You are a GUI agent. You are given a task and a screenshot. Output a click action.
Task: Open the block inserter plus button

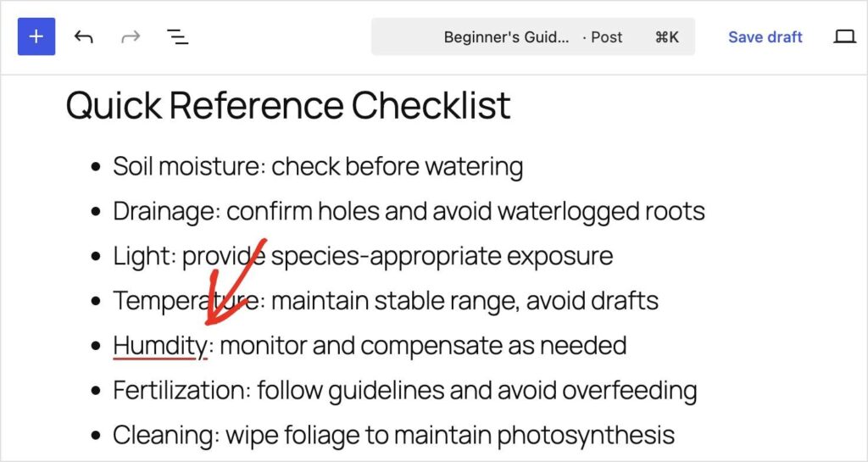36,36
